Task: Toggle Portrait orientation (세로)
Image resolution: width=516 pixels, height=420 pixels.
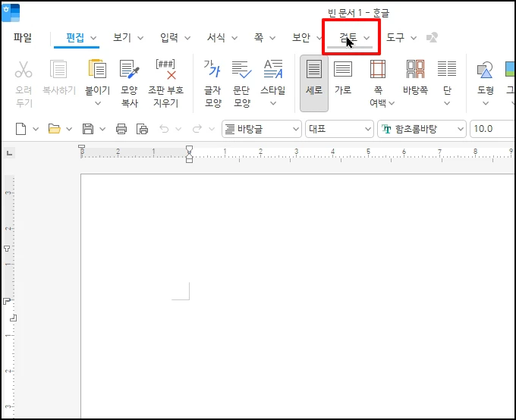Action: (314, 83)
